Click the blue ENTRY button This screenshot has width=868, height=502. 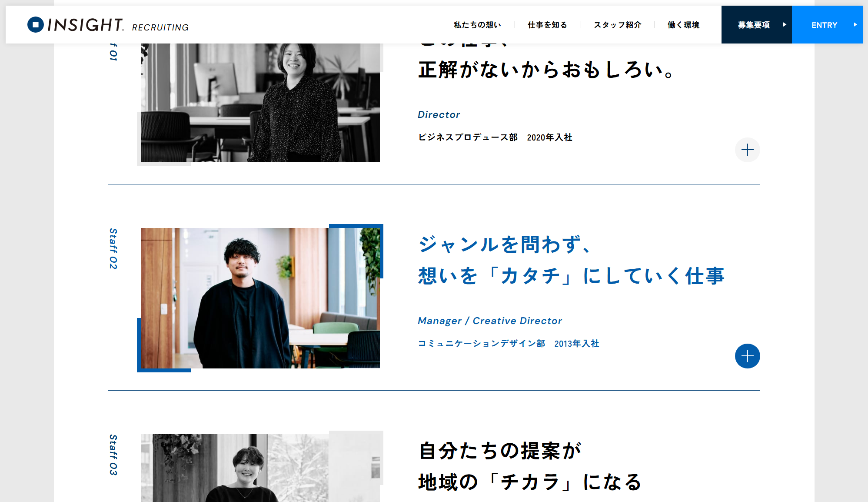point(827,24)
